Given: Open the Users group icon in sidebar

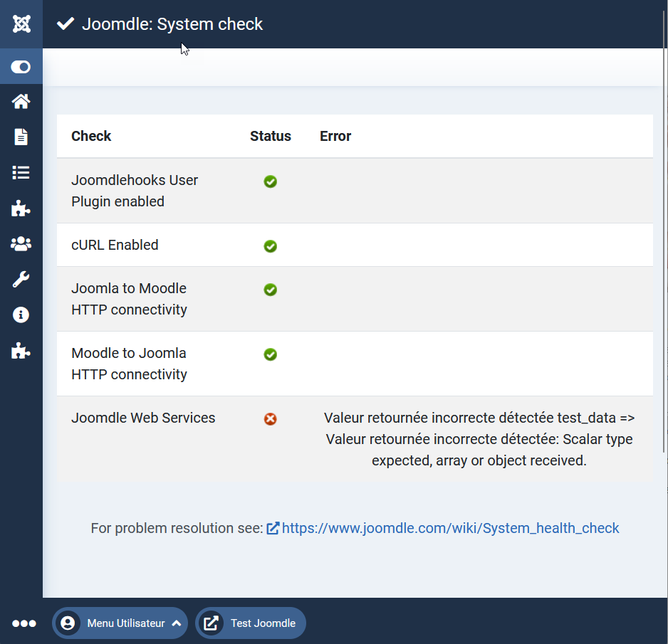Looking at the screenshot, I should click(x=21, y=244).
